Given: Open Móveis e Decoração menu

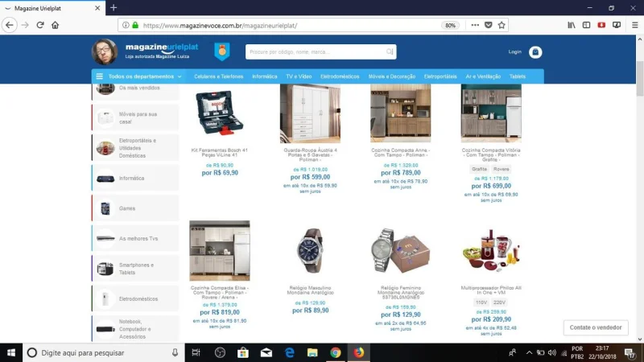Looking at the screenshot, I should 392,76.
